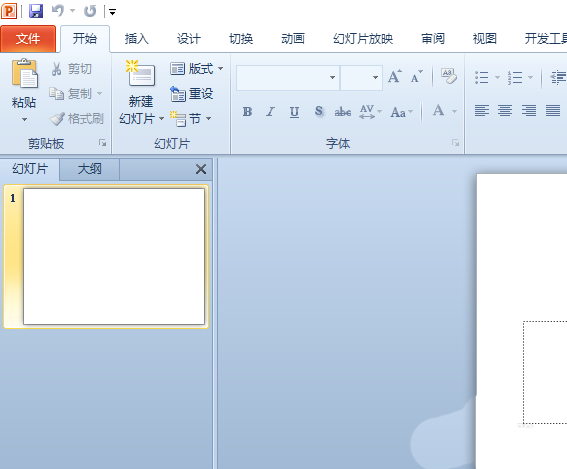Toggle Bold formatting
The height and width of the screenshot is (469, 567).
point(247,112)
